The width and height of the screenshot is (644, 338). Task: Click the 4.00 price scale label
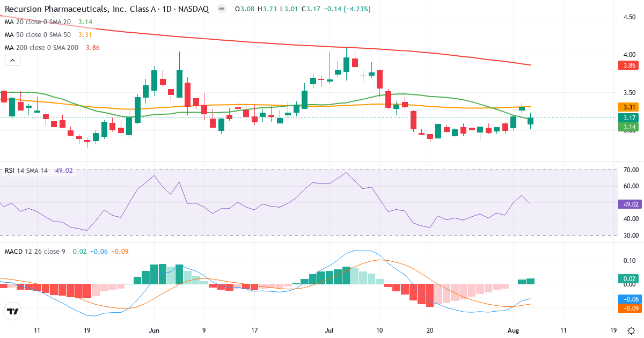coord(630,55)
